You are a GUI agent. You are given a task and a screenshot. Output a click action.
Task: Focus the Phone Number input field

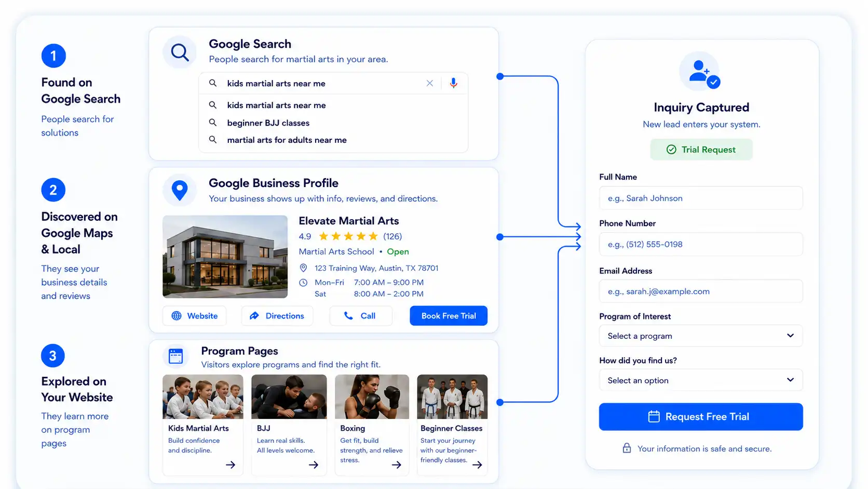coord(701,244)
